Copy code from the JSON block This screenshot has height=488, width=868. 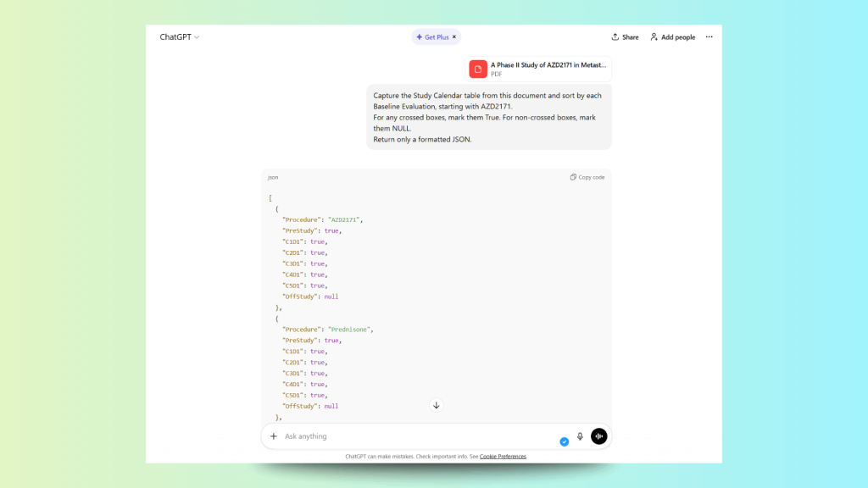point(587,177)
